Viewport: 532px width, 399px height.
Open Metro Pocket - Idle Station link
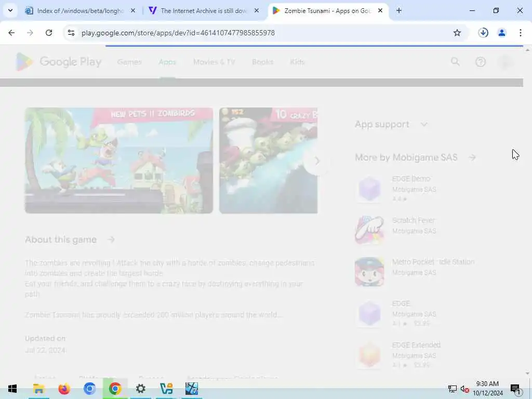tap(433, 262)
